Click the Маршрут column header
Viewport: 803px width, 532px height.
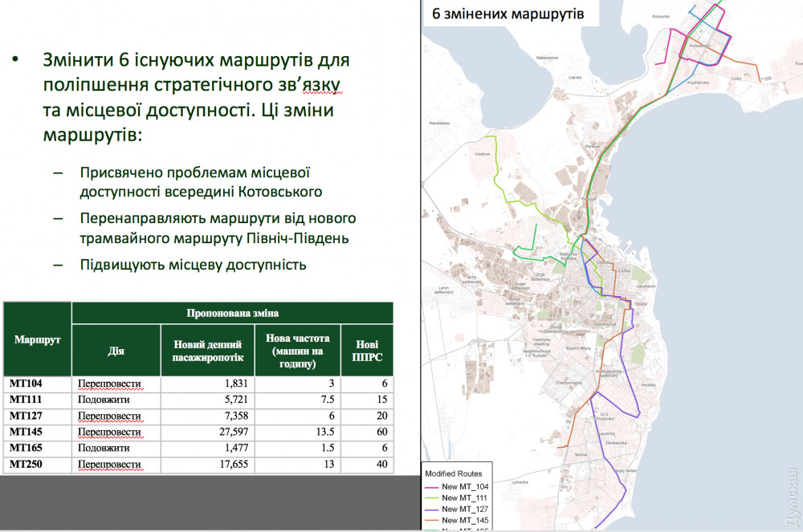click(x=37, y=339)
